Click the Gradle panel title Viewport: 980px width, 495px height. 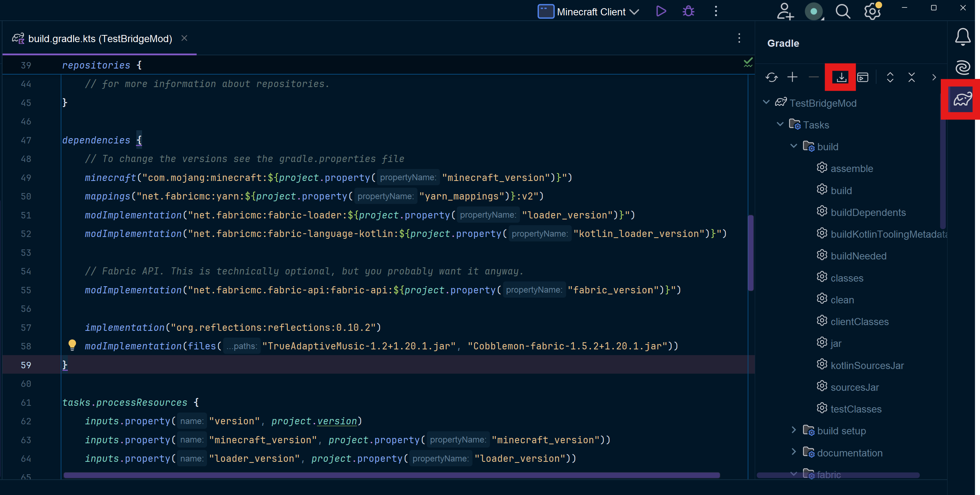click(783, 44)
